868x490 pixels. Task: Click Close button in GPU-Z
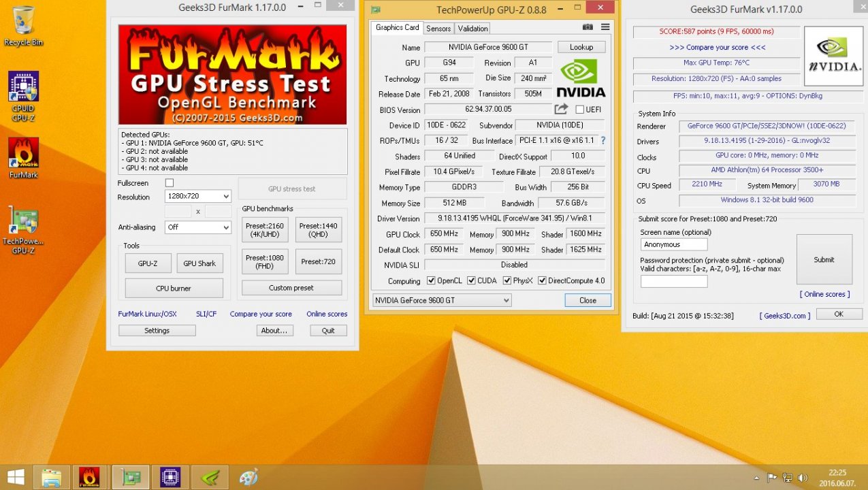(x=588, y=300)
